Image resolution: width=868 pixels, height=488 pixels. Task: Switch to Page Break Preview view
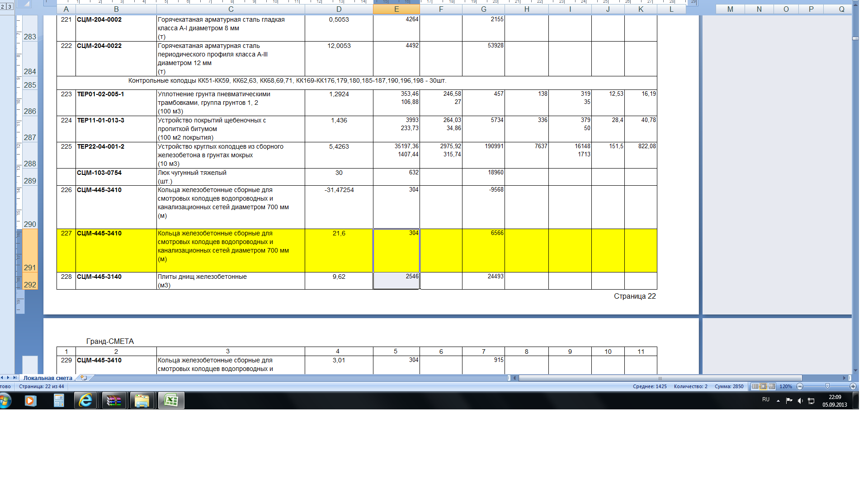pos(772,386)
